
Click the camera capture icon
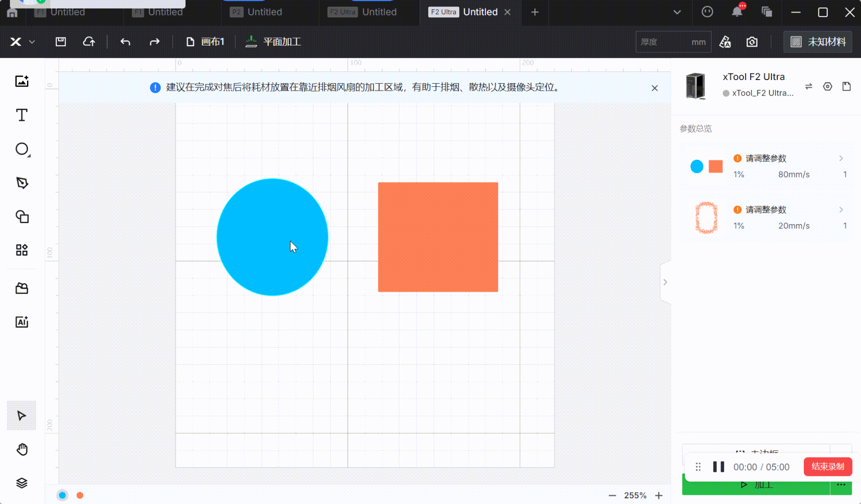point(752,42)
